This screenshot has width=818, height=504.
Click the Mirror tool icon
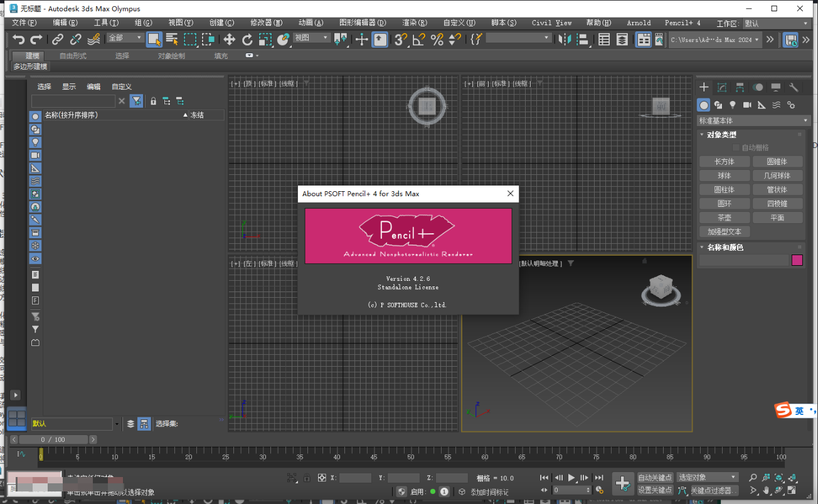(565, 39)
